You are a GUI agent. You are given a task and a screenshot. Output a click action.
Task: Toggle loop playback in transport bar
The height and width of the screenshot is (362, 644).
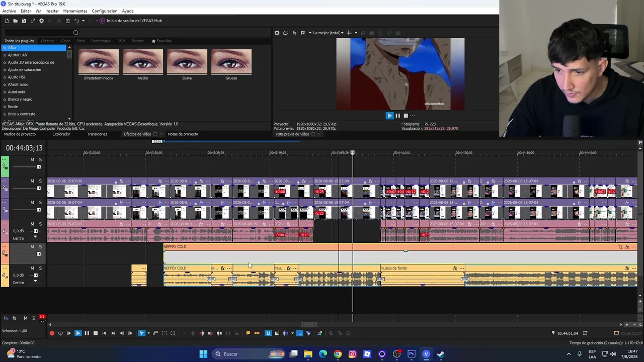[x=61, y=333]
